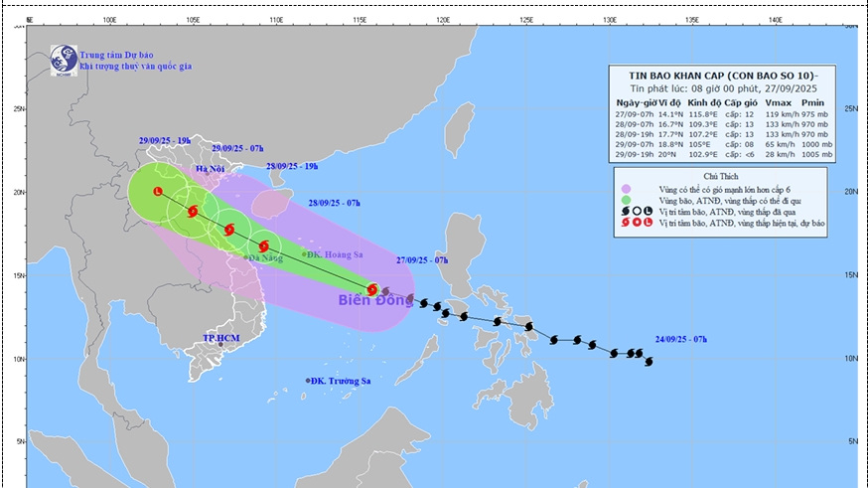Viewport: 868px width, 488px height.
Task: Click the easternmost black past storm position icon
Action: pyautogui.click(x=649, y=362)
